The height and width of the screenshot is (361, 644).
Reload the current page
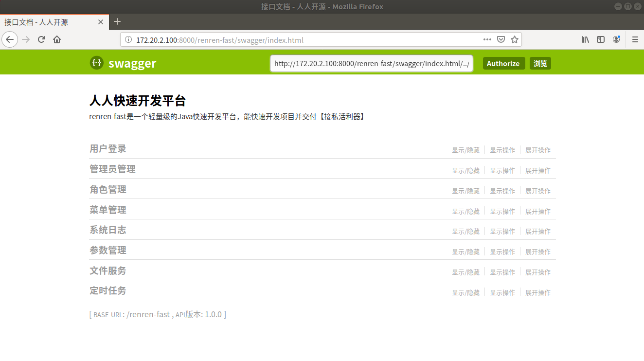pos(42,39)
